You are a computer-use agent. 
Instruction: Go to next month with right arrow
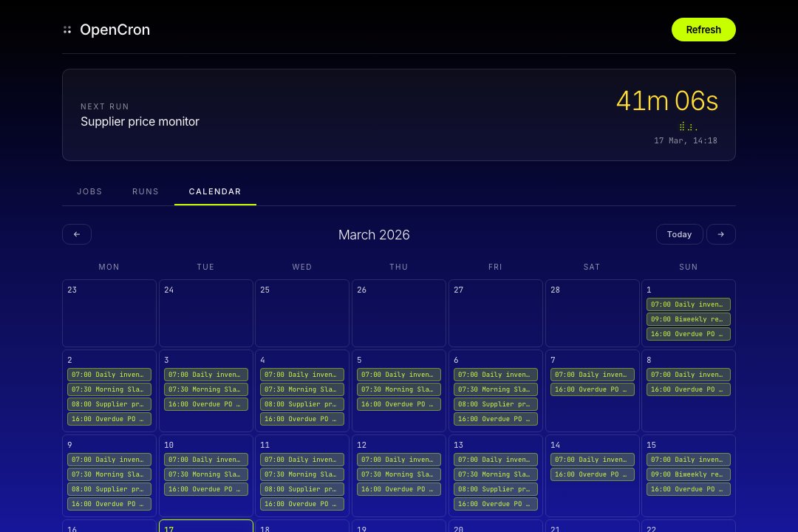click(720, 234)
